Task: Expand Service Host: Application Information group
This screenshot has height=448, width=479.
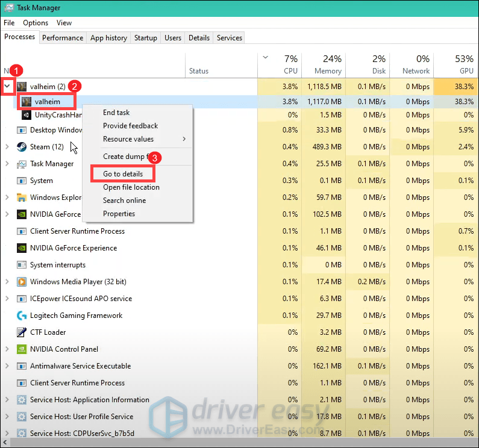Action: (7, 400)
